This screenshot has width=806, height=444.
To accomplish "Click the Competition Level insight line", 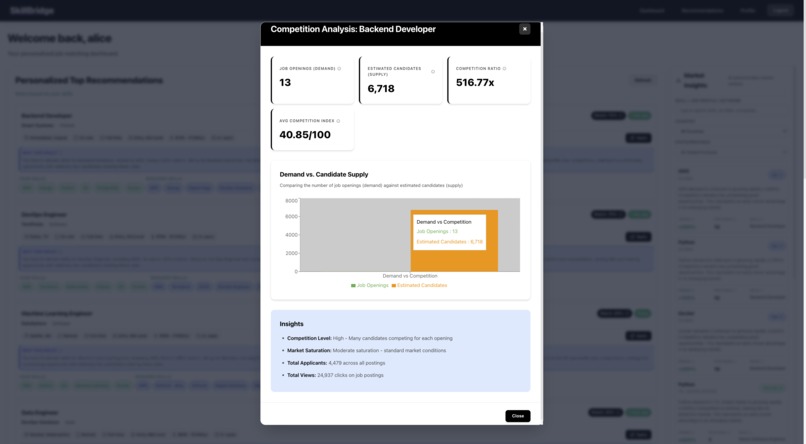I will (370, 338).
